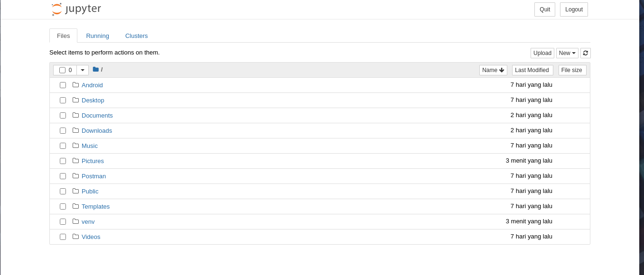Expand the selection type dropdown caret

tap(83, 70)
